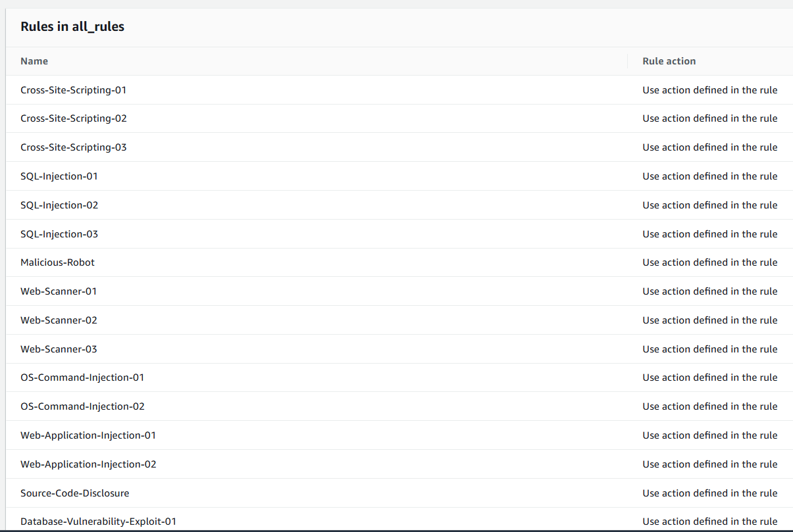
Task: Select the Web-Application-Injection-01 rule
Action: (88, 435)
